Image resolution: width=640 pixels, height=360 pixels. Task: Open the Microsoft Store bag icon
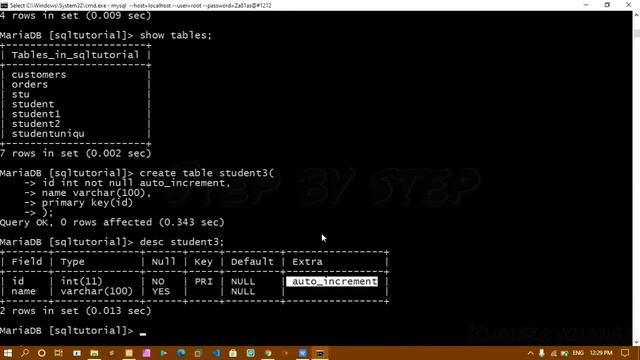click(x=233, y=353)
